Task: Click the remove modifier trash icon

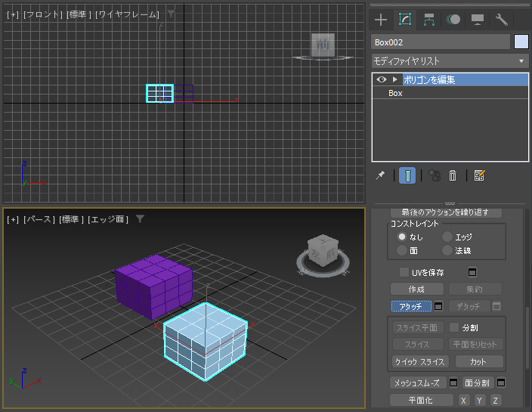Action: (453, 175)
